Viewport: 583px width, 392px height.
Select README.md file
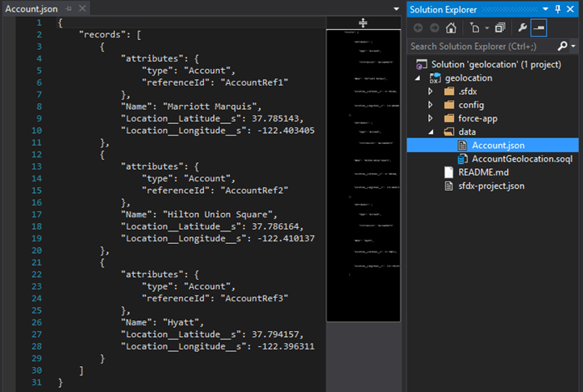483,172
